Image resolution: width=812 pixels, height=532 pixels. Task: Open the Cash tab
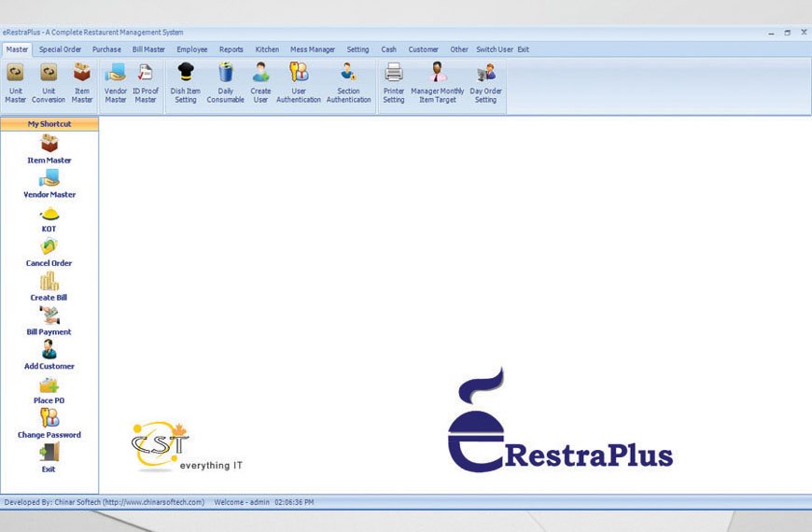click(389, 49)
